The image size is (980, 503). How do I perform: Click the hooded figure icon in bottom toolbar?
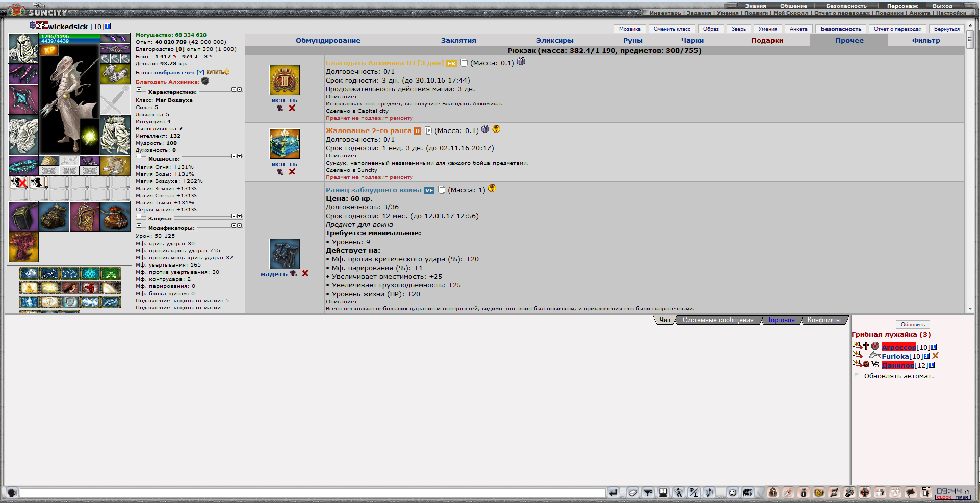pos(772,492)
